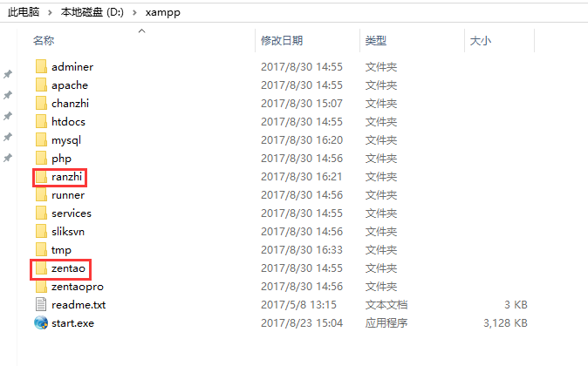The height and width of the screenshot is (366, 588).
Task: Navigate to 本地磁盘 (D:) breadcrumb
Action: click(x=92, y=12)
